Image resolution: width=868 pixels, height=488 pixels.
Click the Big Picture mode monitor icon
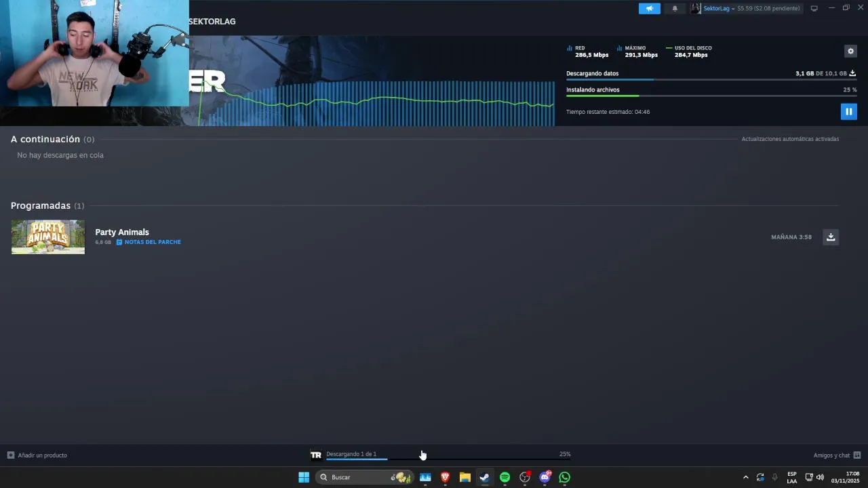tap(814, 8)
